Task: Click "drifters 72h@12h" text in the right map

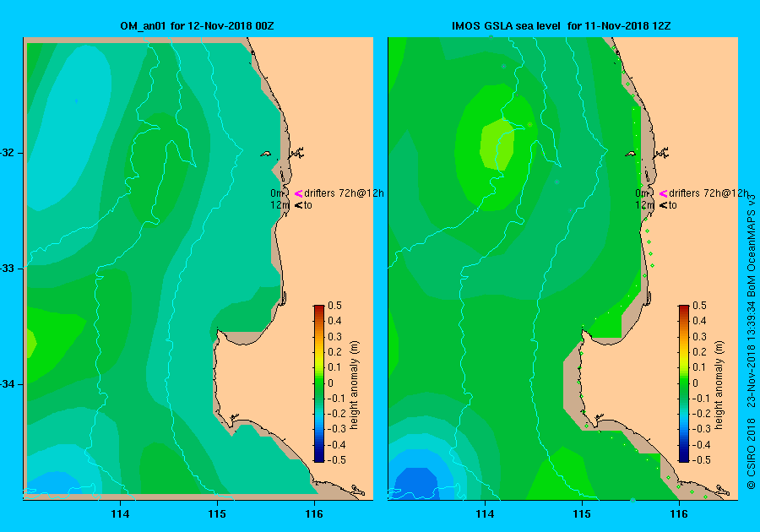Action: click(x=708, y=193)
